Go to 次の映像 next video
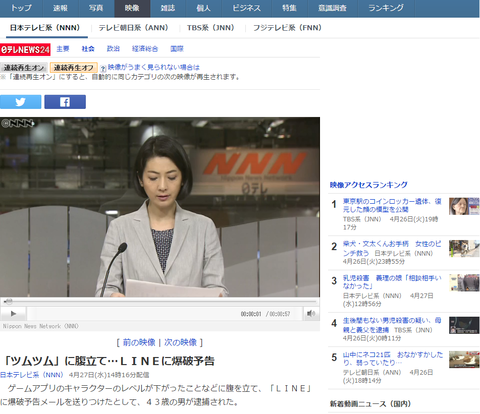Image resolution: width=480 pixels, height=414 pixels. coord(180,343)
